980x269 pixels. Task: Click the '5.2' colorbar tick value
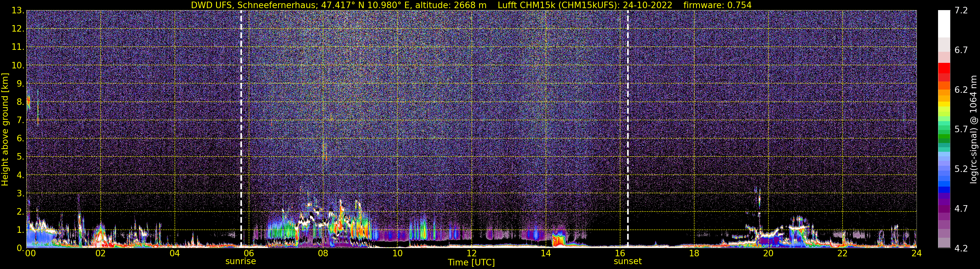(x=961, y=169)
